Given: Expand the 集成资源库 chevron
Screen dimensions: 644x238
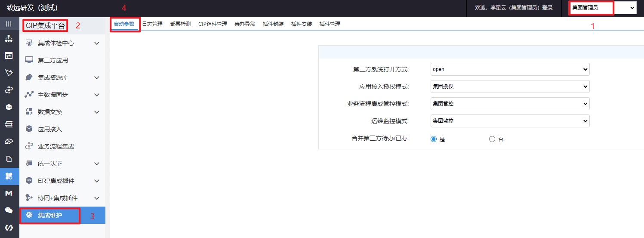Looking at the screenshot, I should click(x=97, y=77).
